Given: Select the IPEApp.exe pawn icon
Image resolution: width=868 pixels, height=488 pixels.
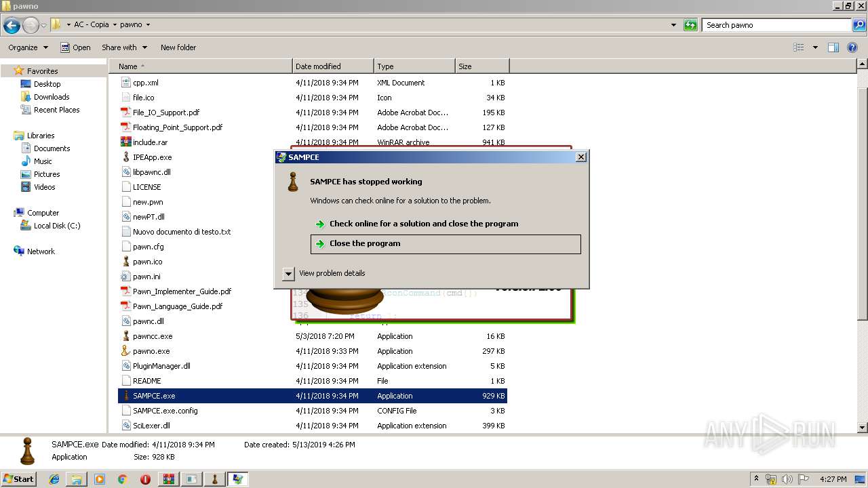Looking at the screenshot, I should [125, 157].
